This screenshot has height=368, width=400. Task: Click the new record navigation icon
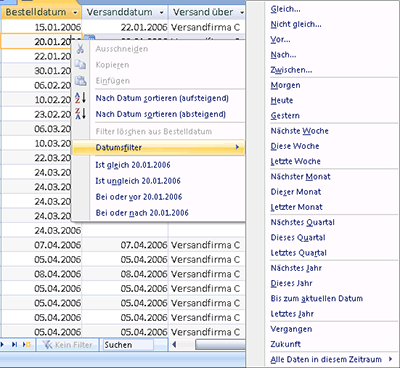click(x=27, y=344)
